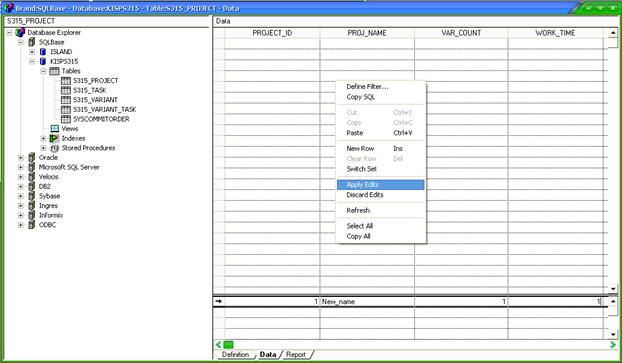The height and width of the screenshot is (363, 622).
Task: Open the Report tab
Action: (296, 355)
